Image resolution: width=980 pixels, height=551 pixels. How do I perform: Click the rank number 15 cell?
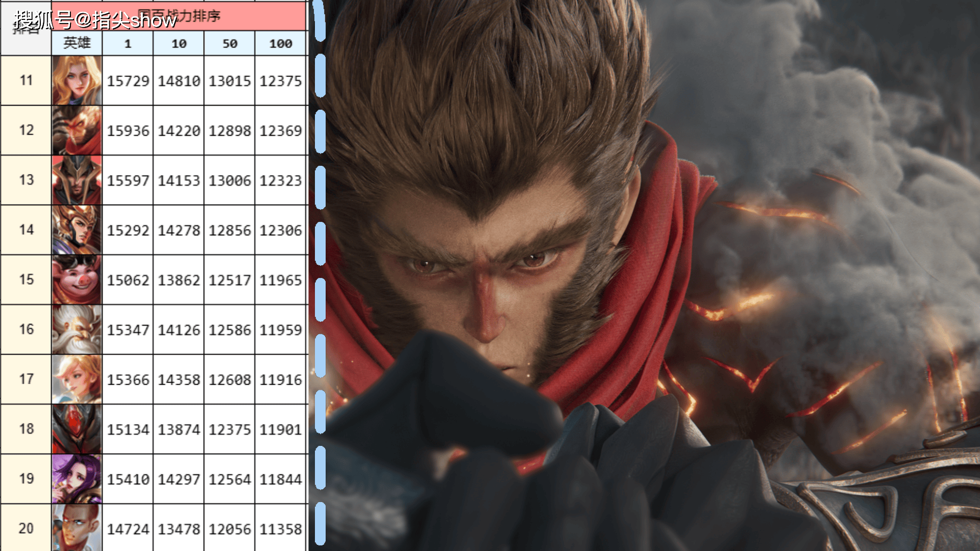pos(26,280)
